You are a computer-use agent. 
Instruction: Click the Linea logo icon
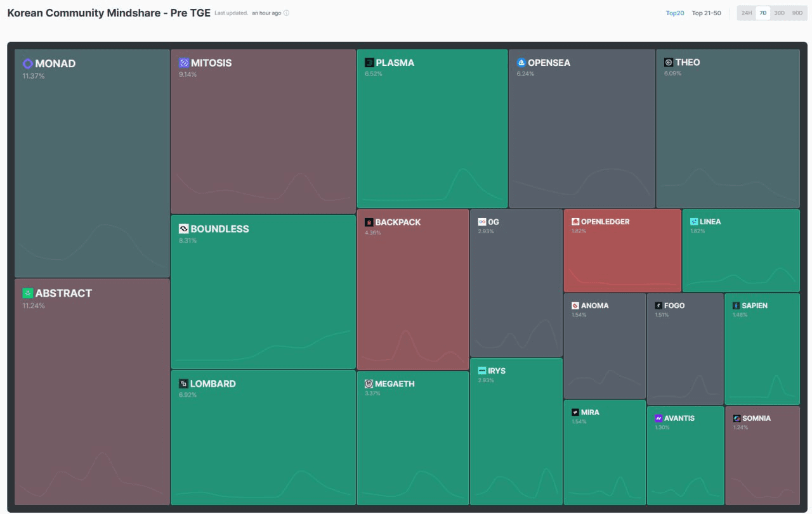tap(694, 222)
